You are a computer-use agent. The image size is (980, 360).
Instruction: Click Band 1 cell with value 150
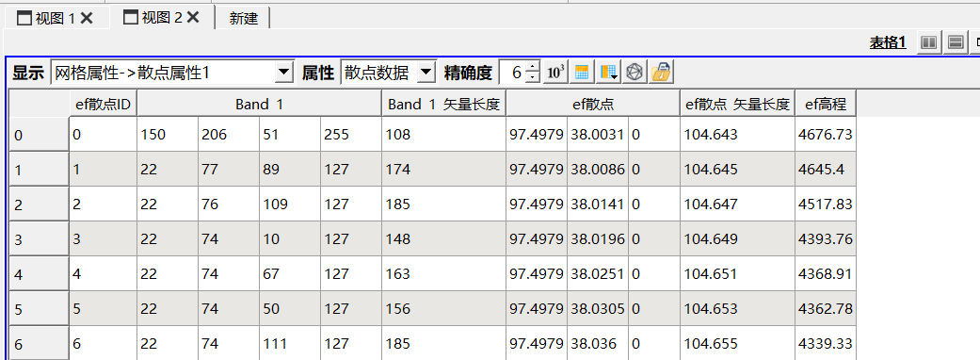168,134
